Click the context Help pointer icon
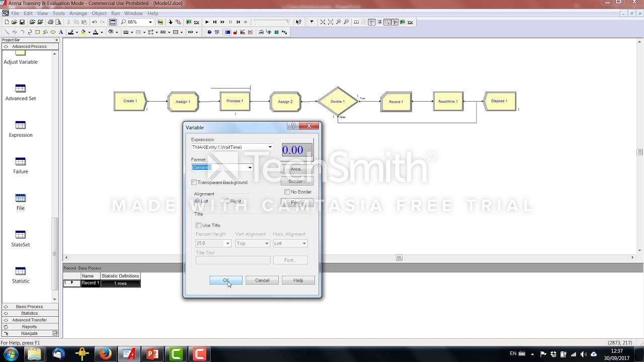The image size is (644, 362). click(x=298, y=22)
